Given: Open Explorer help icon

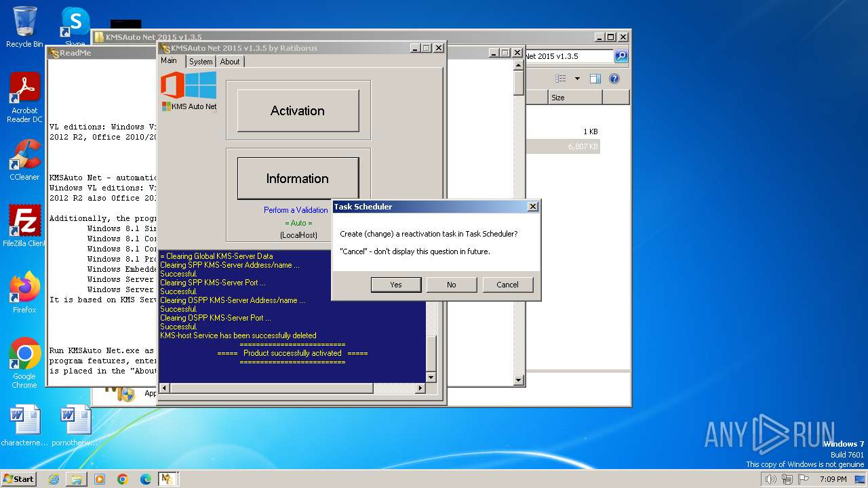Looking at the screenshot, I should click(614, 79).
